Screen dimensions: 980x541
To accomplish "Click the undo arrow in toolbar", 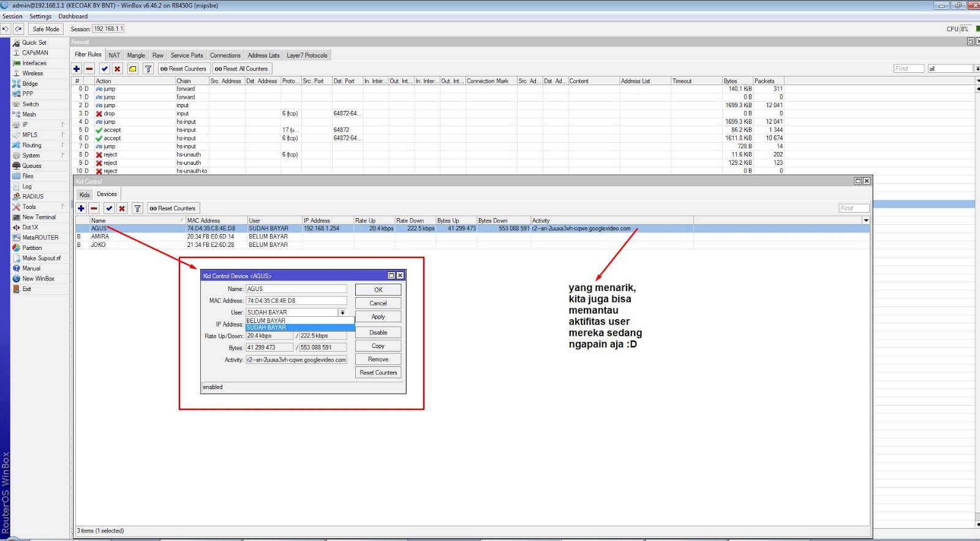I will tap(6, 29).
